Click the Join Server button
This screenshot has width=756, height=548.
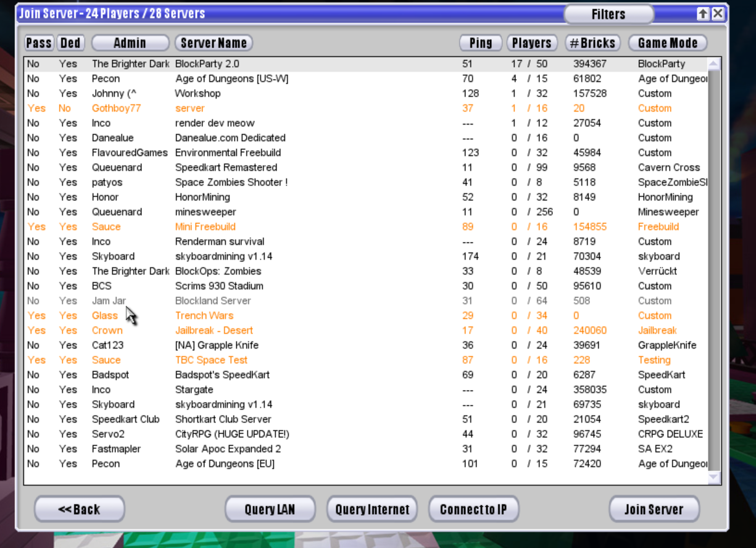(654, 509)
